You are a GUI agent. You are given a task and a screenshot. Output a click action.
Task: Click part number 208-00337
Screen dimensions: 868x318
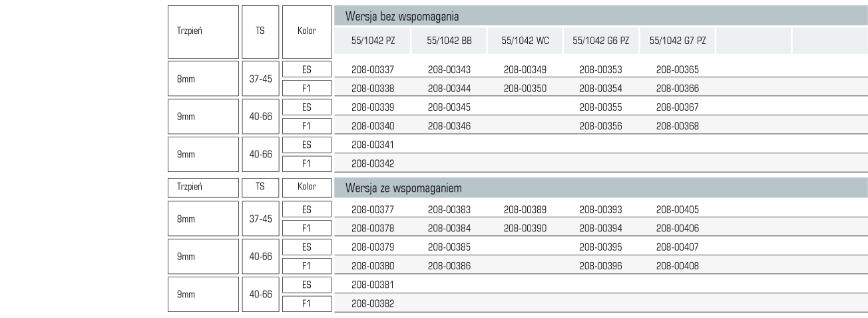pos(373,69)
